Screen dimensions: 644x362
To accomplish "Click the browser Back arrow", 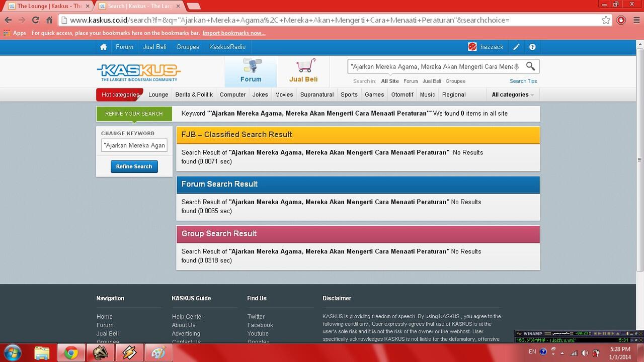I will click(x=8, y=20).
